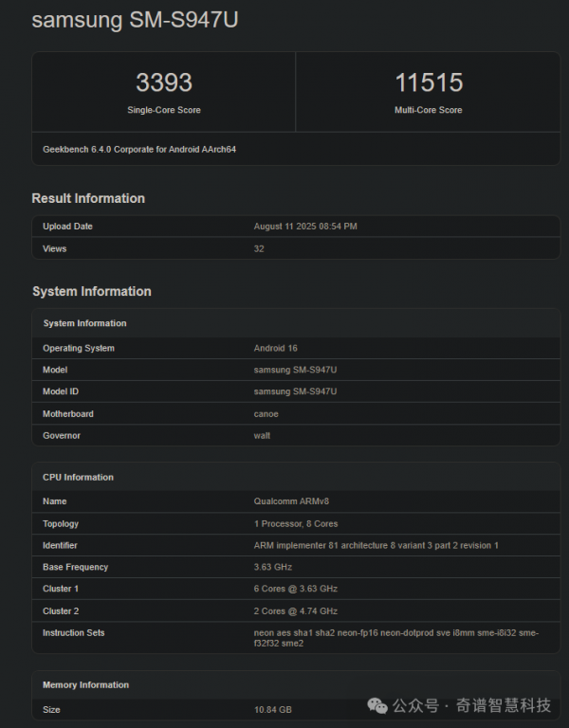The height and width of the screenshot is (728, 569).
Task: Click the Multi-Core Score label
Action: click(429, 110)
